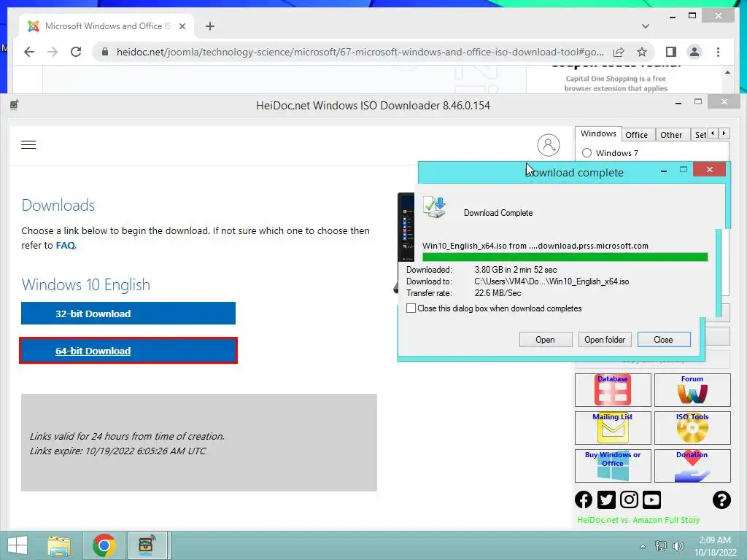Screen dimensions: 747x560
Task: Show hidden tray icons arrow
Action: coord(643,546)
